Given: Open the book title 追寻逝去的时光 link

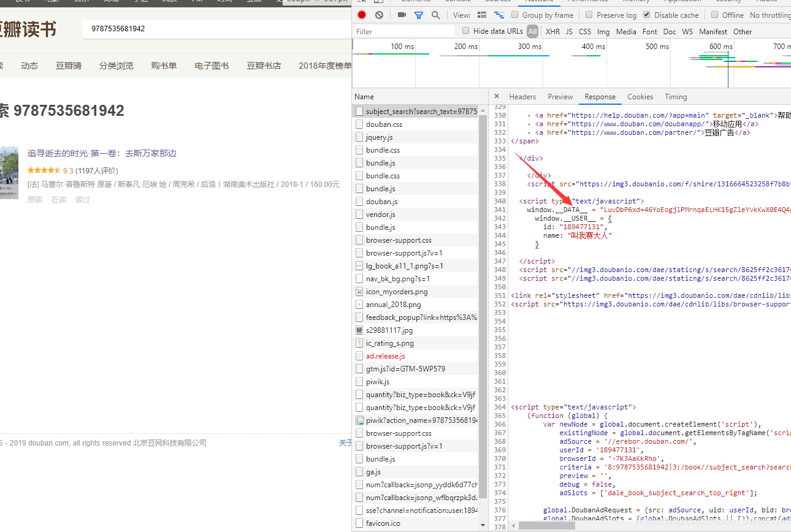Looking at the screenshot, I should click(102, 153).
